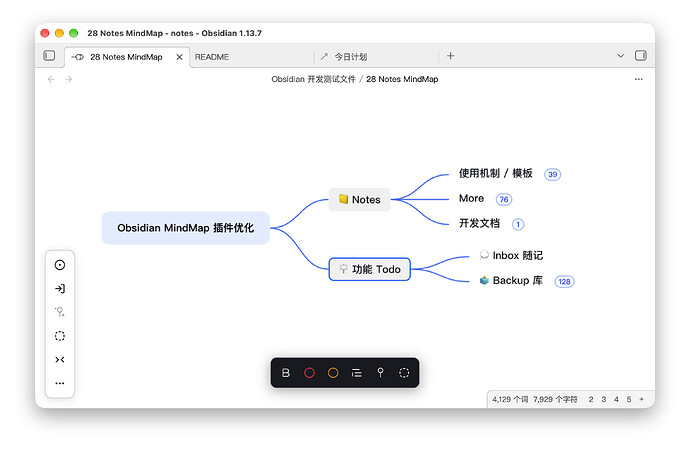Navigate forward with the right arrow

[68, 79]
